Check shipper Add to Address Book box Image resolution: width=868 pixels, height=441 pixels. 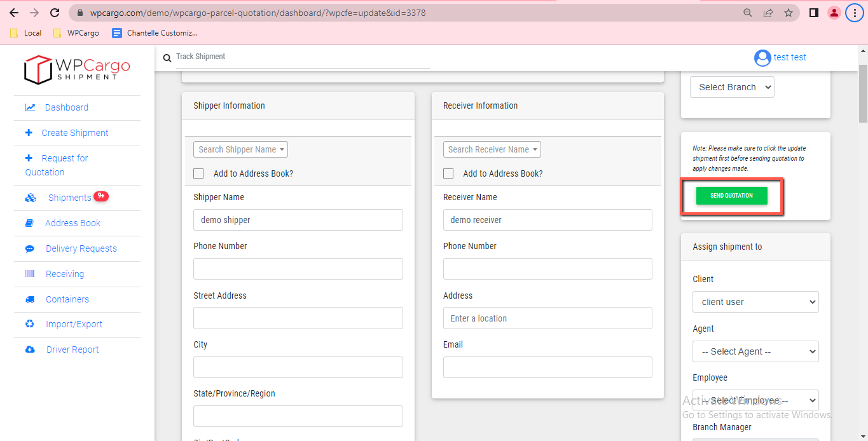(198, 173)
